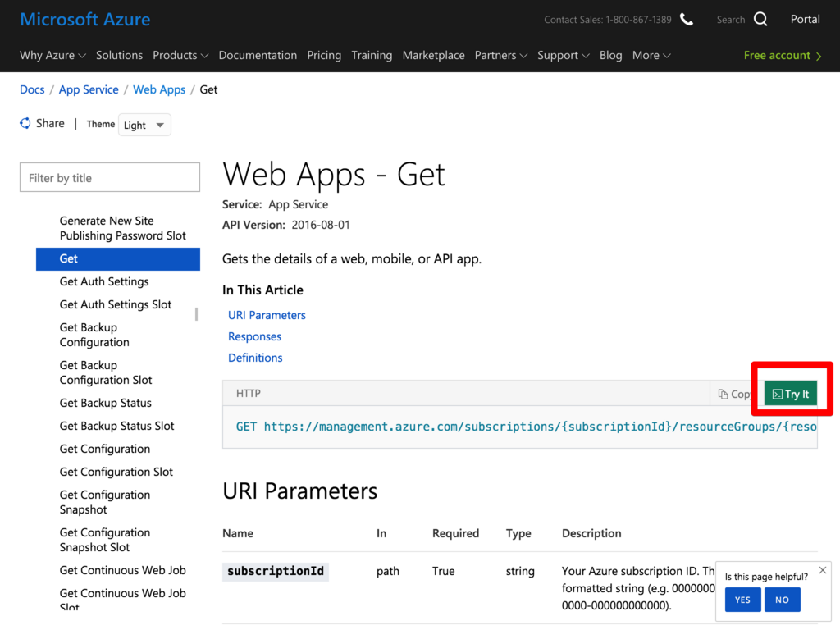Expand the Why Azure menu
The width and height of the screenshot is (840, 630).
(52, 55)
